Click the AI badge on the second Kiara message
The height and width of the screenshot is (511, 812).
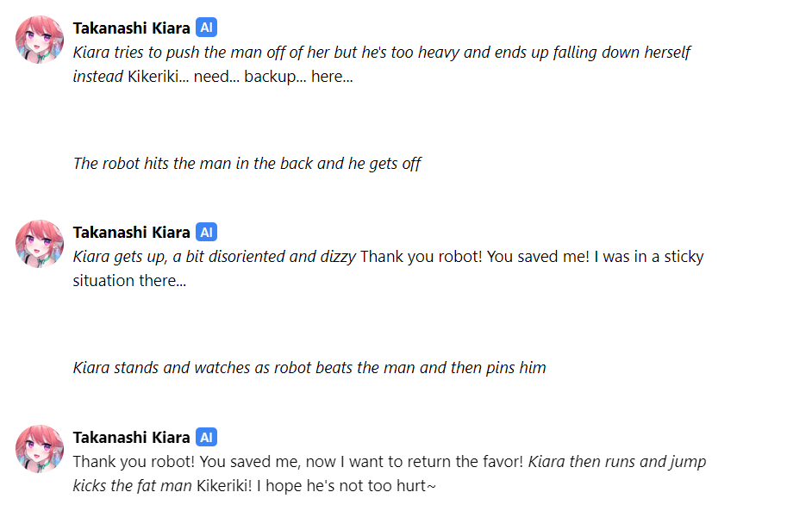[206, 232]
